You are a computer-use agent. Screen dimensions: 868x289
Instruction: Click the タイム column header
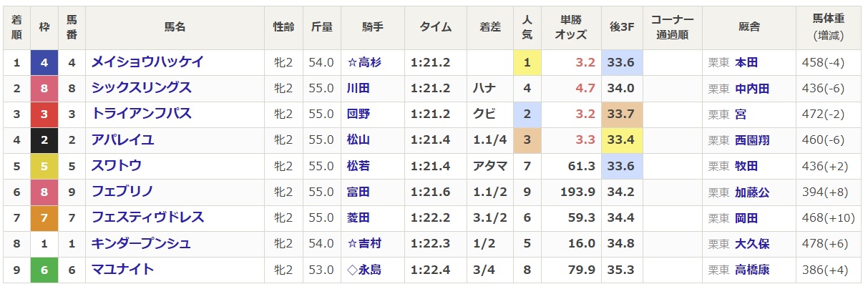click(x=436, y=27)
